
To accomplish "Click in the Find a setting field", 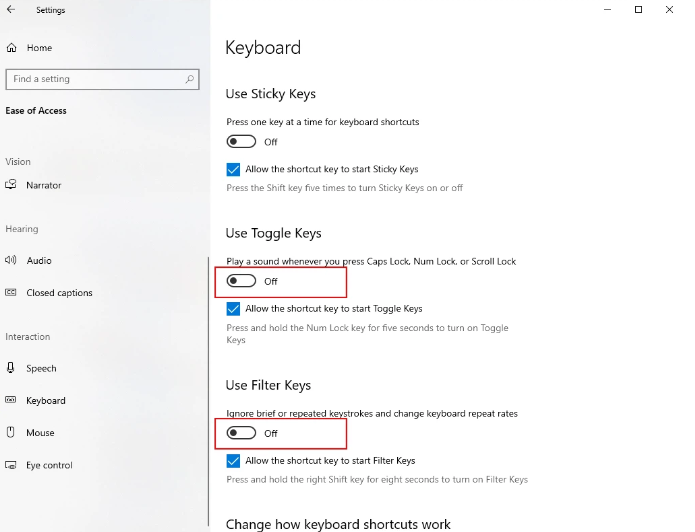I will tap(102, 79).
